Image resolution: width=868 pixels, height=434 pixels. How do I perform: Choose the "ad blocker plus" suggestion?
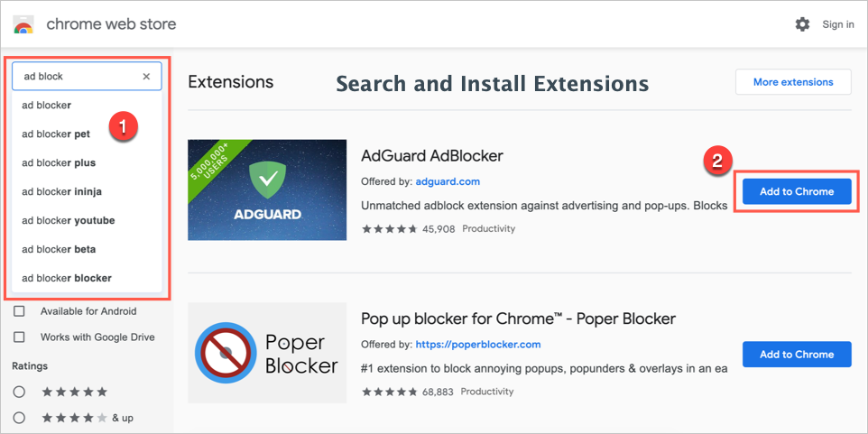pyautogui.click(x=59, y=163)
